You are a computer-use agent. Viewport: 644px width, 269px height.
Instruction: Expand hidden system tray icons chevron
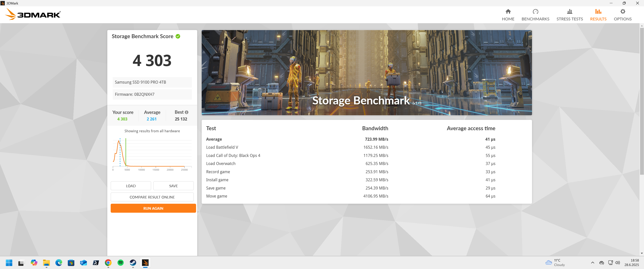592,262
